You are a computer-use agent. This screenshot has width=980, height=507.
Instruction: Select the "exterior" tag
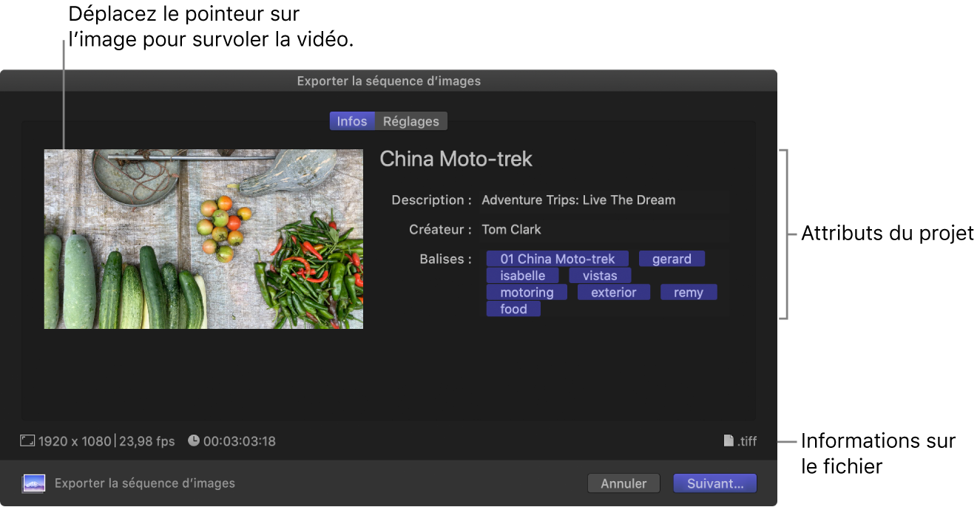[x=613, y=292]
